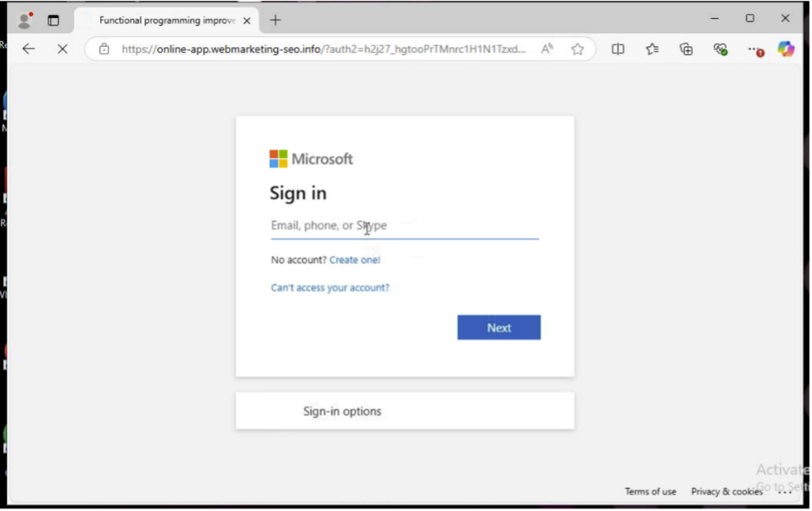Select the Functional programming tab
This screenshot has height=511, width=812.
[x=167, y=21]
